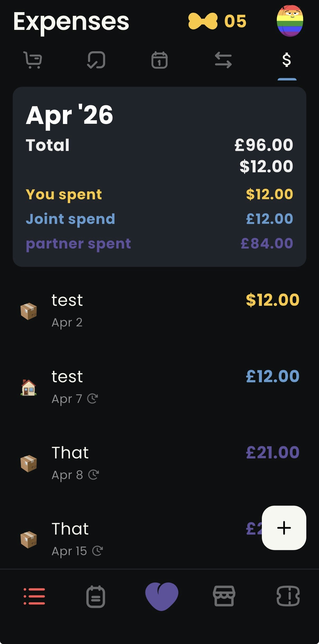Open the notepad icon in bottom bar
This screenshot has height=644, width=319.
[x=96, y=597]
